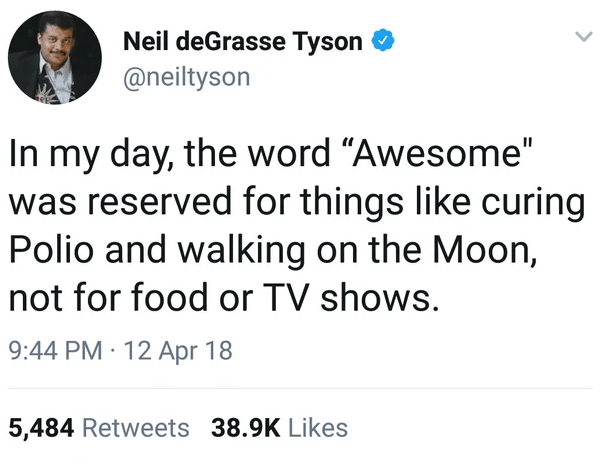The height and width of the screenshot is (463, 613).
Task: Click the 12 Apr 18 date
Action: 178,350
